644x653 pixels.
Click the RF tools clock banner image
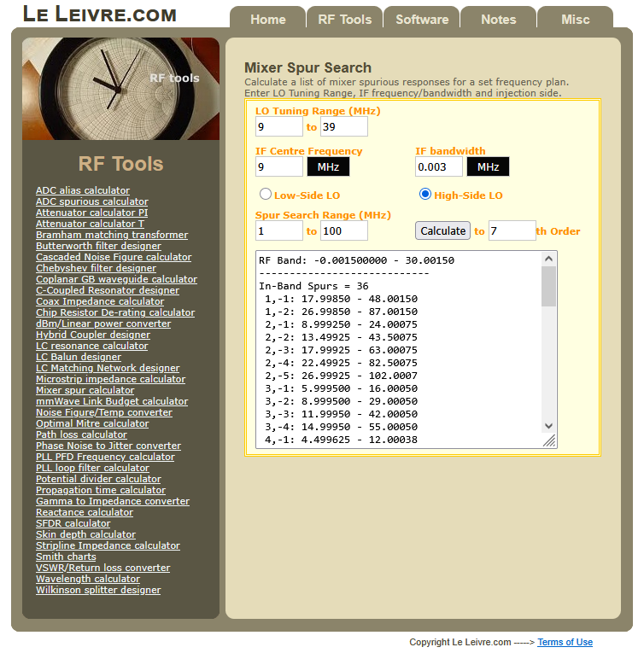tap(120, 89)
